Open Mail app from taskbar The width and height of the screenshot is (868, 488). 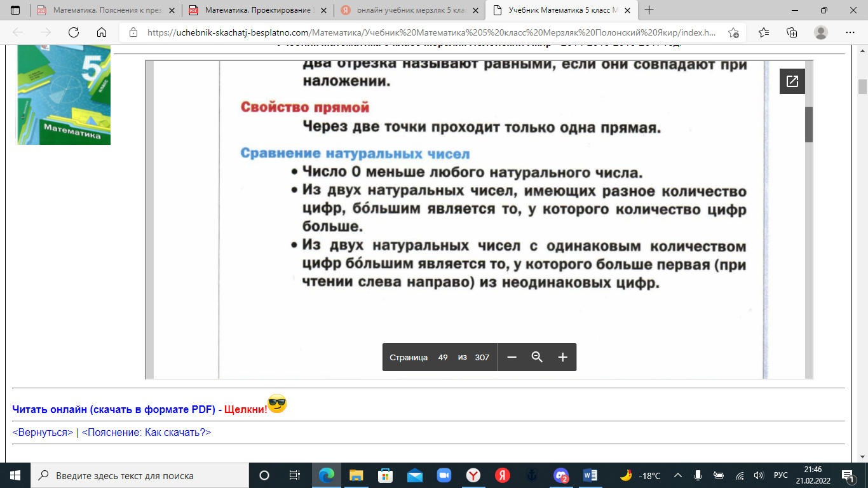(415, 475)
